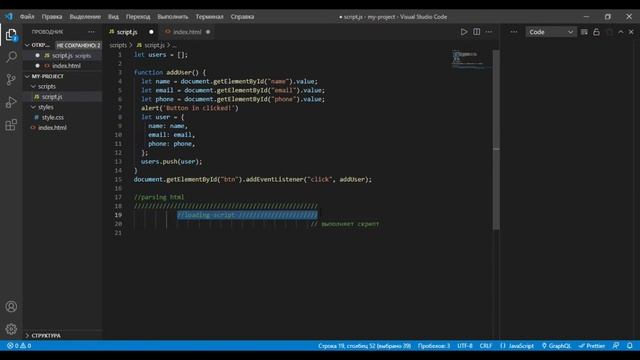Open the Manage gear icon

coord(11,328)
